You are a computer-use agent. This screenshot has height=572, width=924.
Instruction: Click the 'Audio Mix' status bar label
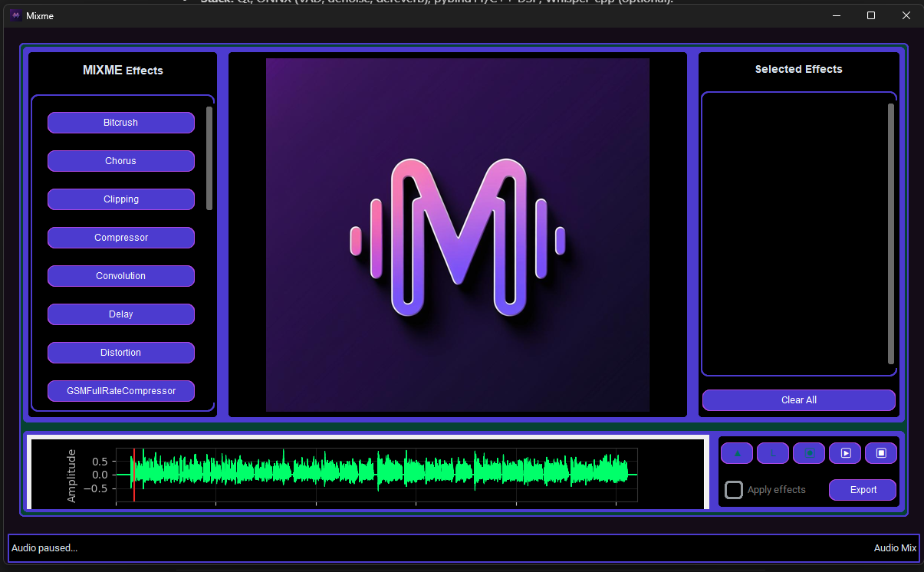coord(896,548)
